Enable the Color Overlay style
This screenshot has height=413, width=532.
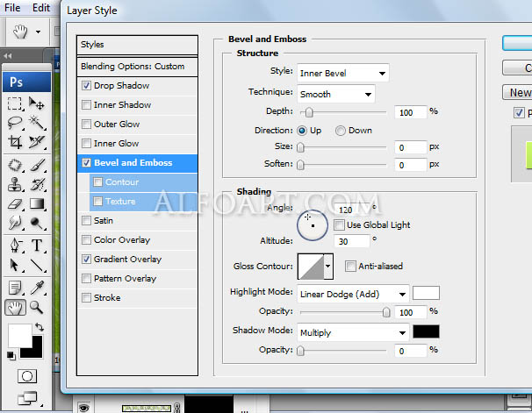coord(86,240)
